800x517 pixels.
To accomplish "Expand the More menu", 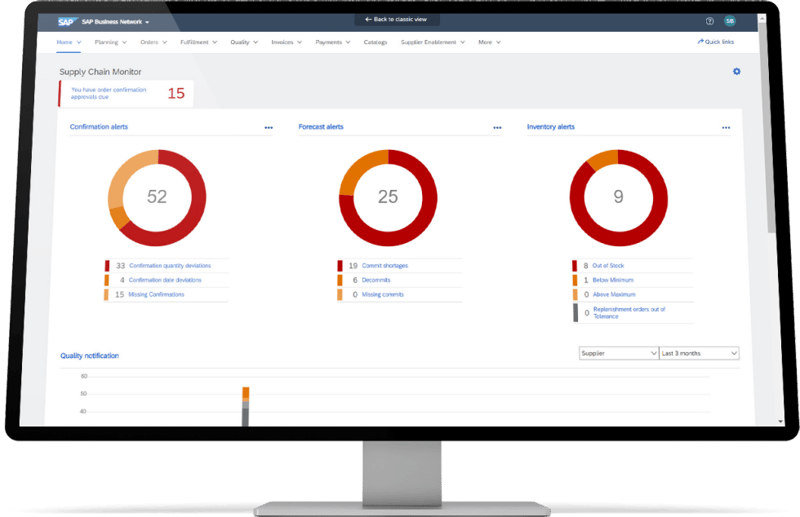I will coord(489,42).
